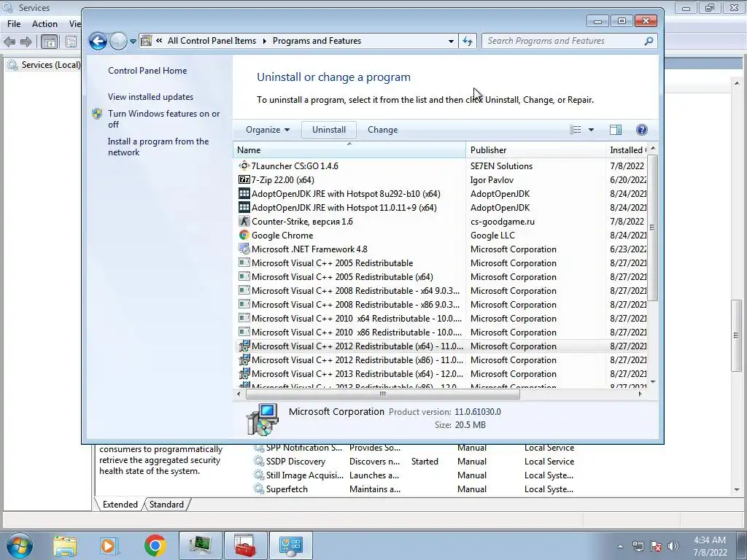Click the Visual C++ 2012 x64 icon

[x=244, y=346]
